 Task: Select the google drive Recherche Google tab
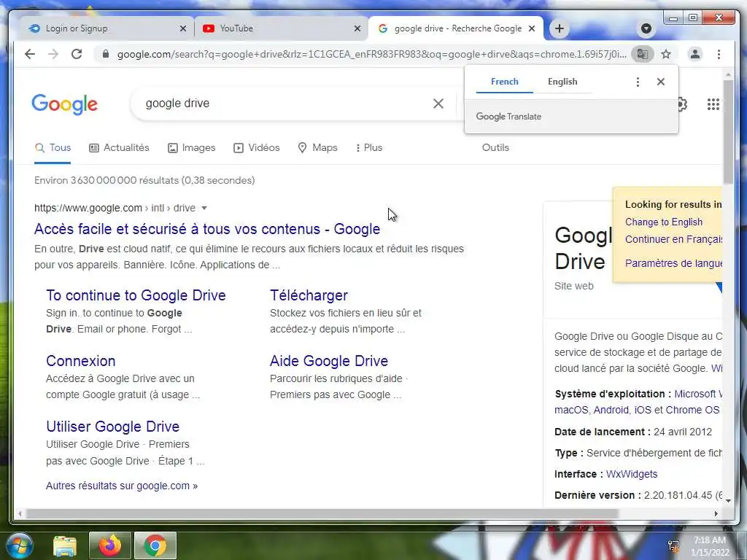(456, 28)
